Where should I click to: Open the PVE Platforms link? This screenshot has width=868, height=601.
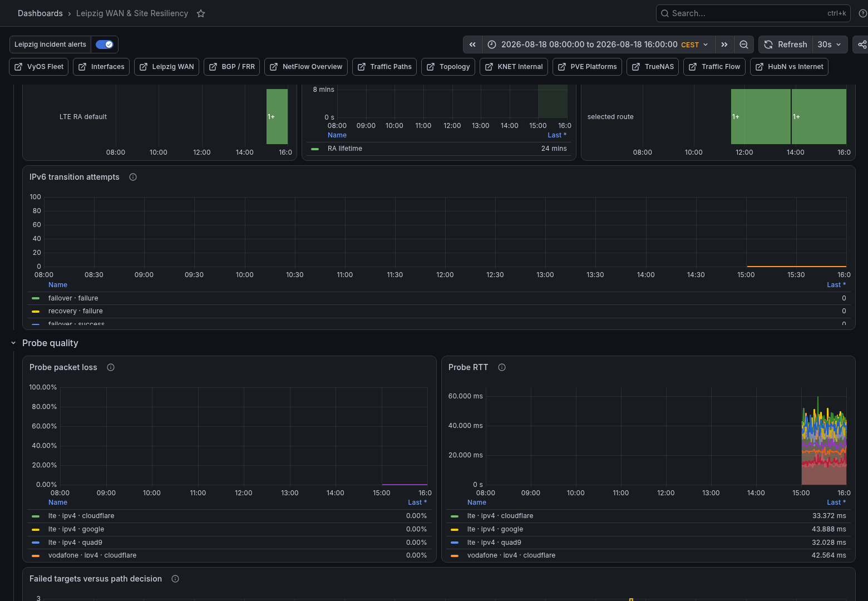coord(587,67)
